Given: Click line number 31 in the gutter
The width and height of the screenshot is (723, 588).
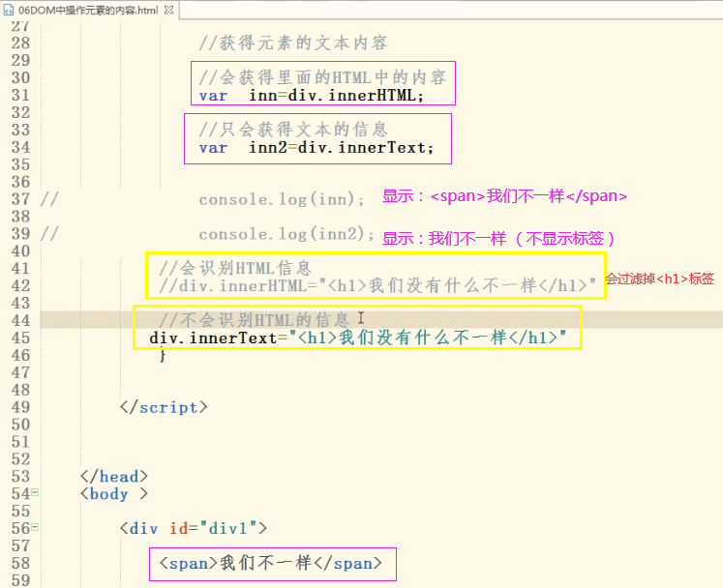Looking at the screenshot, I should (x=20, y=95).
